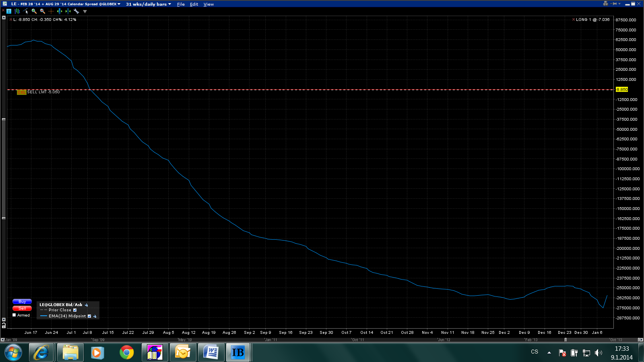The image size is (644, 362).
Task: Click the blue T text tool icon
Action: point(9,11)
